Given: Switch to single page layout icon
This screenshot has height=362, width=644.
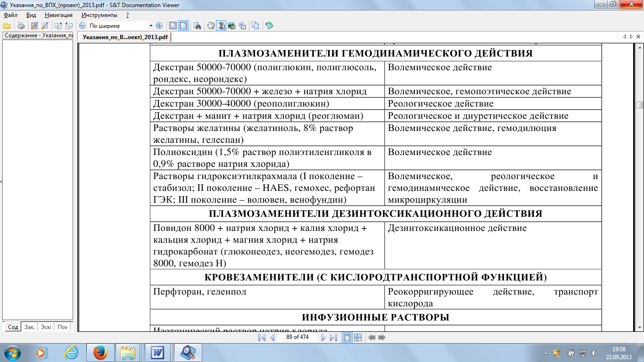Looking at the screenshot, I should (173, 25).
